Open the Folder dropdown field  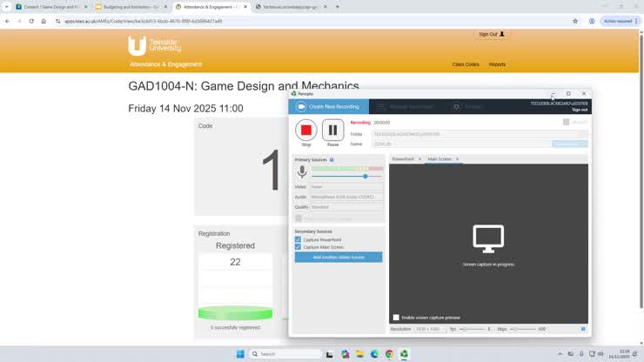click(480, 134)
